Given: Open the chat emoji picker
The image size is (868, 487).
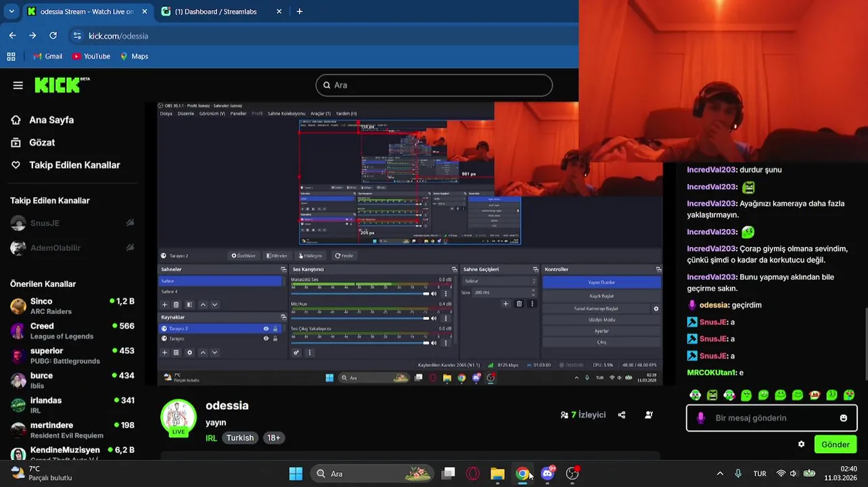Looking at the screenshot, I should 844,418.
